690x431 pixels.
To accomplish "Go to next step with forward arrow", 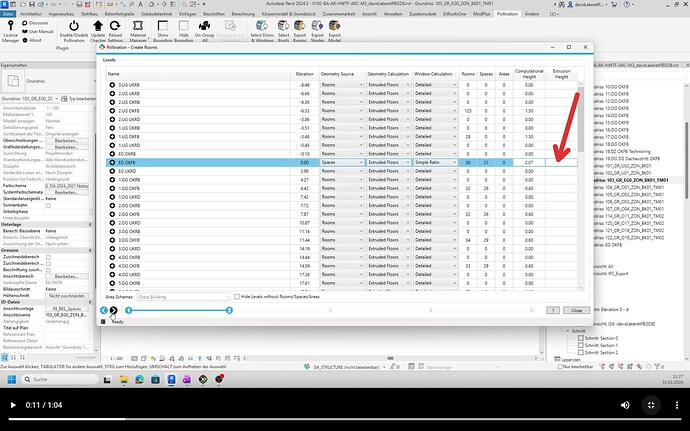I will pos(113,311).
